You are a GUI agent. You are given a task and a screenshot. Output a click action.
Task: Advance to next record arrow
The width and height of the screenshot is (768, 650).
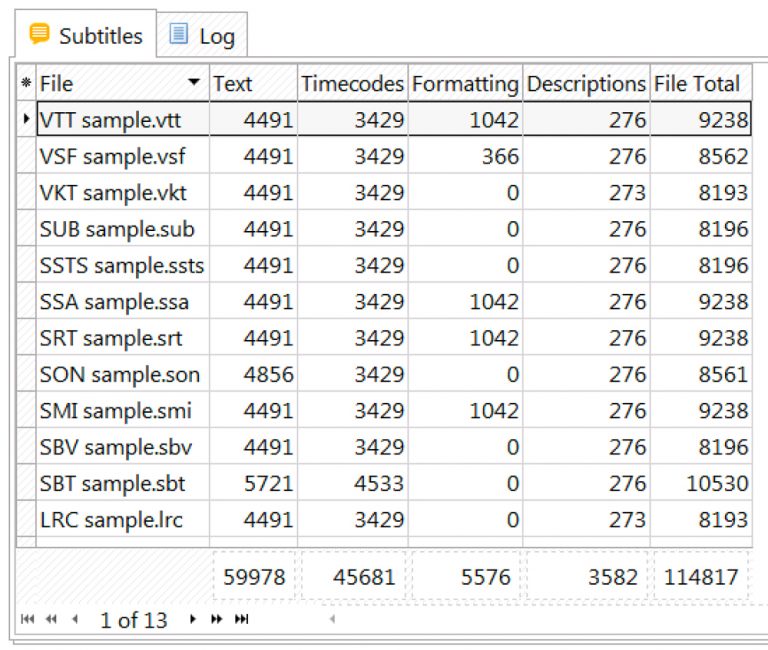point(193,620)
